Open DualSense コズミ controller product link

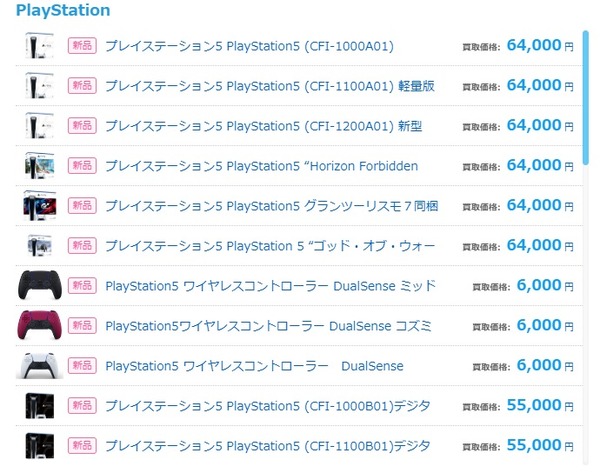click(x=269, y=326)
